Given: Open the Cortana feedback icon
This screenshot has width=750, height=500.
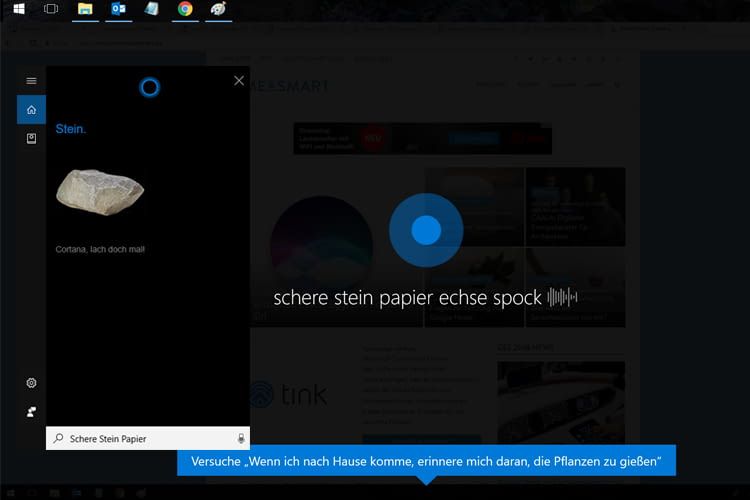Looking at the screenshot, I should (32, 412).
